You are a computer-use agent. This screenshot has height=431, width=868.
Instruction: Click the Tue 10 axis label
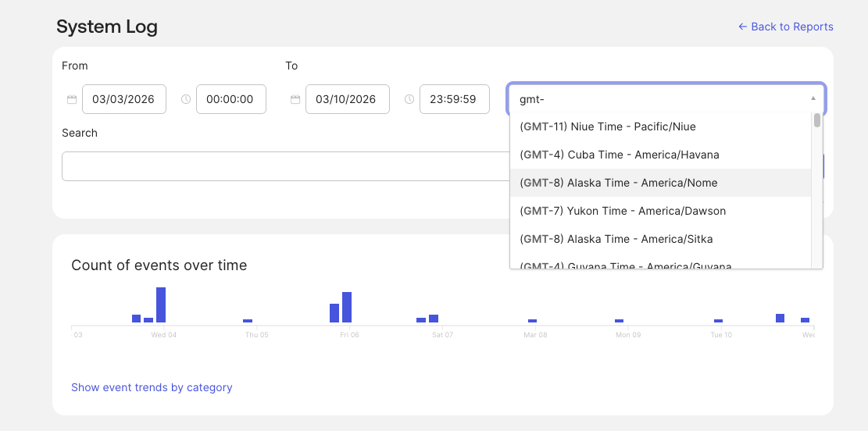pos(721,335)
